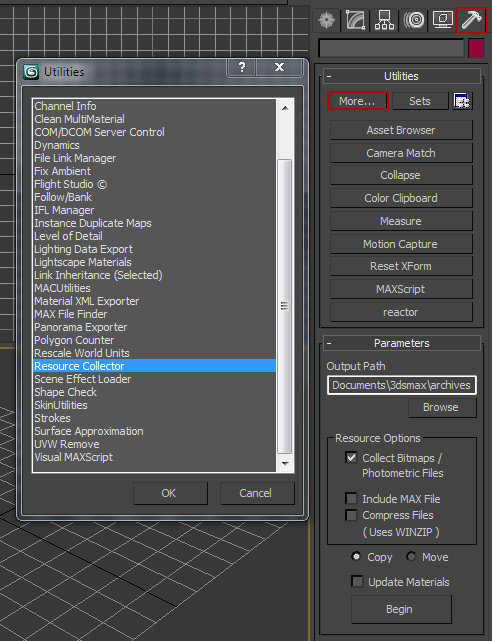Enable Update Materials checkbox
The width and height of the screenshot is (492, 641).
357,581
